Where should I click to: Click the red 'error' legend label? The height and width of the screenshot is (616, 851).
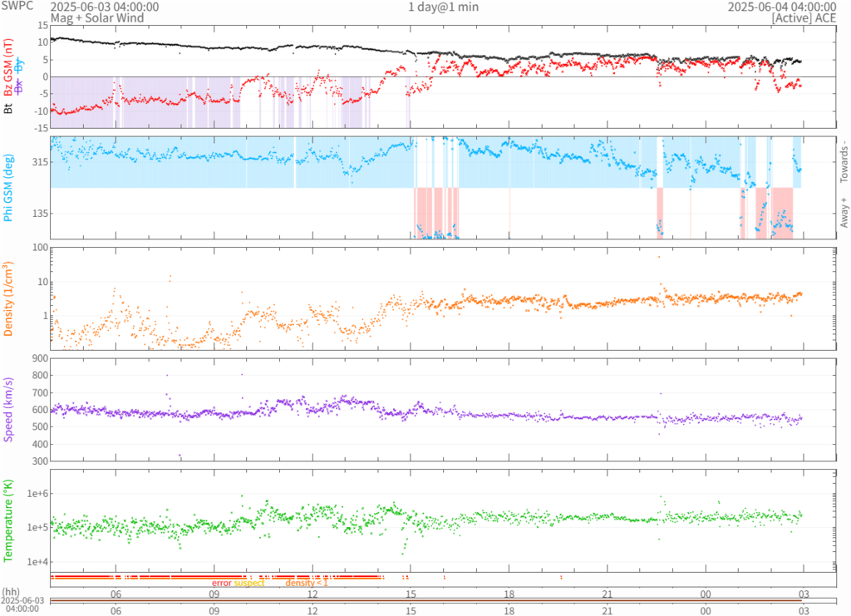coord(222,584)
